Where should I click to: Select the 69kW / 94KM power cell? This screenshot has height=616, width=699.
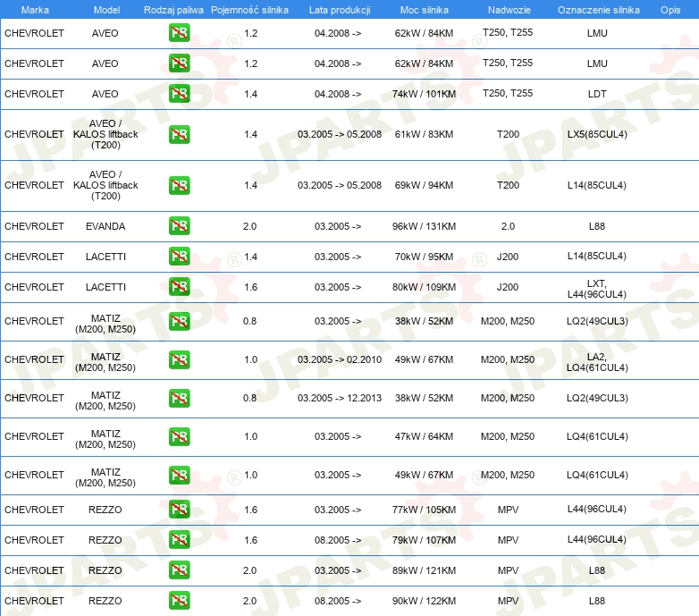(424, 185)
